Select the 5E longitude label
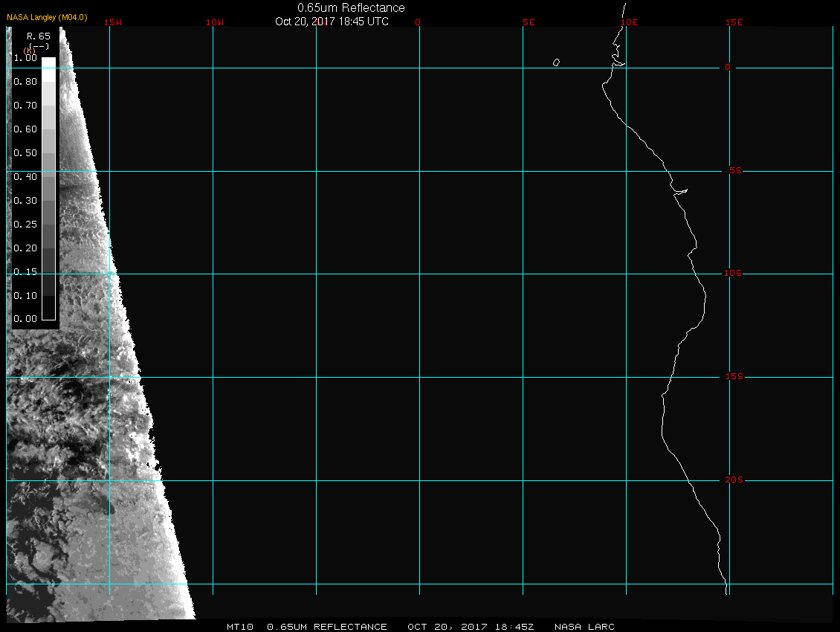This screenshot has width=840, height=632. click(x=529, y=22)
